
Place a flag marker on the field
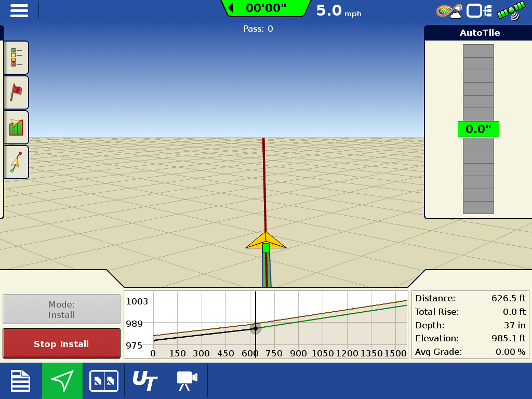[x=16, y=92]
